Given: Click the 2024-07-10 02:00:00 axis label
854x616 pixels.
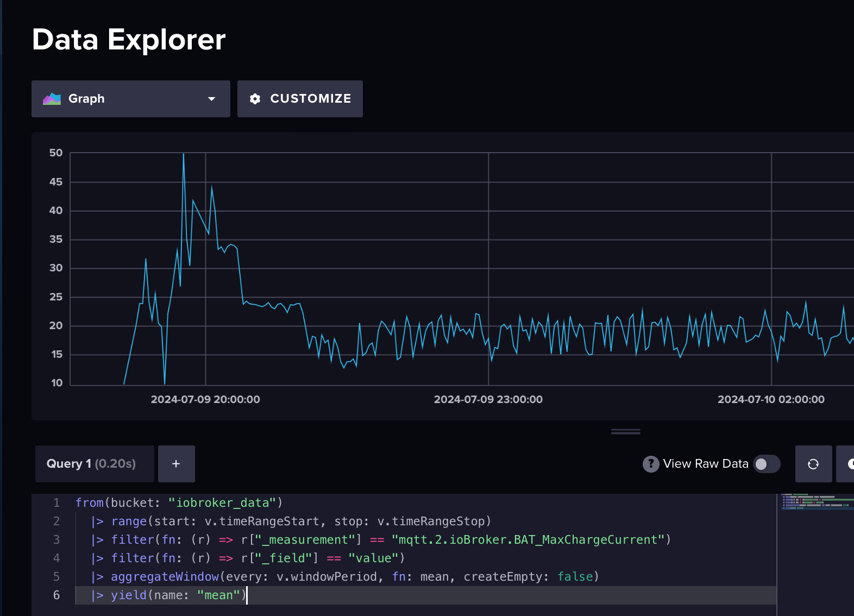Looking at the screenshot, I should tap(771, 399).
